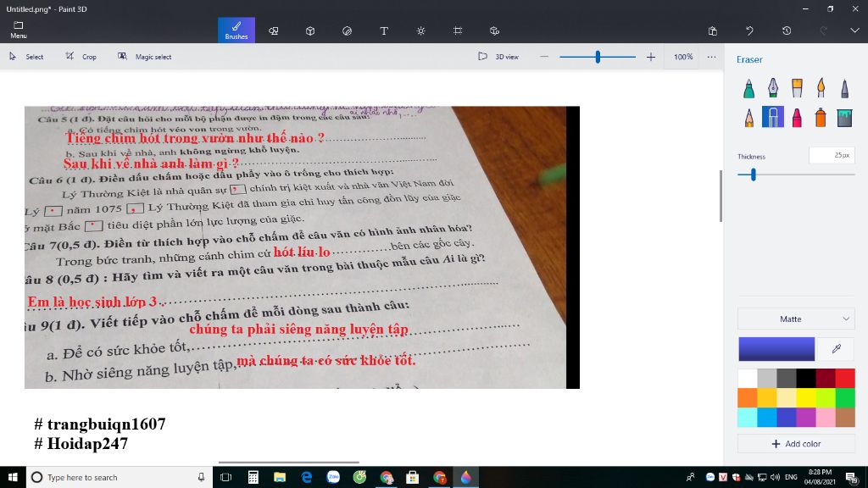This screenshot has height=488, width=868.
Task: Switch to the Brushes tab
Action: tap(236, 30)
